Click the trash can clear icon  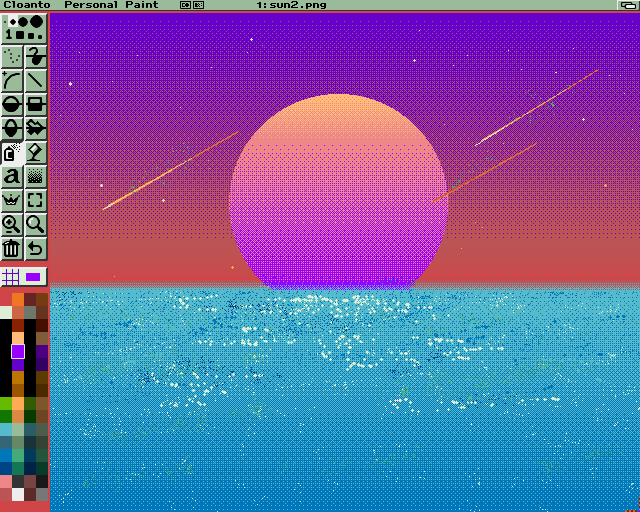coord(12,249)
